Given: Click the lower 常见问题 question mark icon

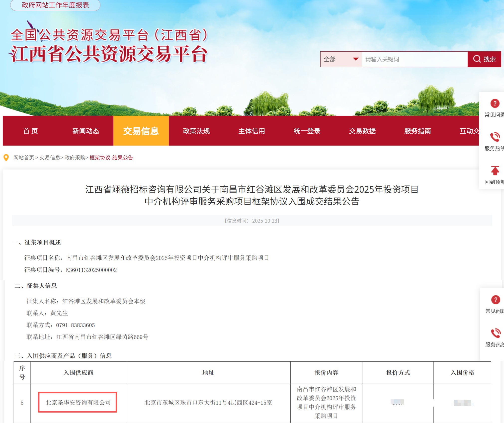Looking at the screenshot, I should (x=496, y=300).
